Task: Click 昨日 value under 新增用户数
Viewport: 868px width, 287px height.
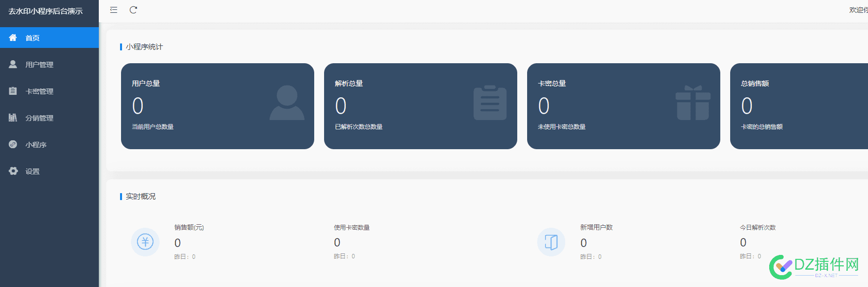Action: pyautogui.click(x=591, y=257)
